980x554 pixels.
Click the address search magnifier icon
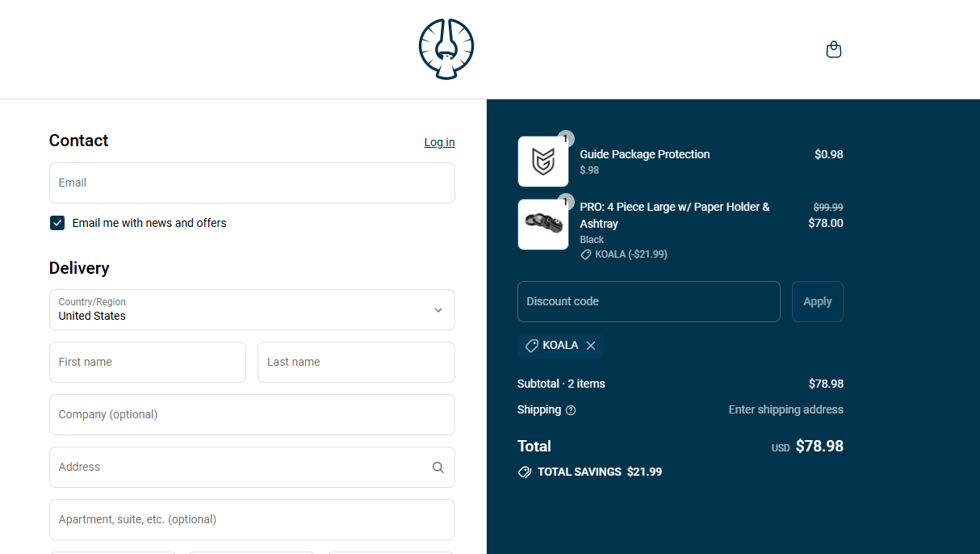(x=438, y=467)
